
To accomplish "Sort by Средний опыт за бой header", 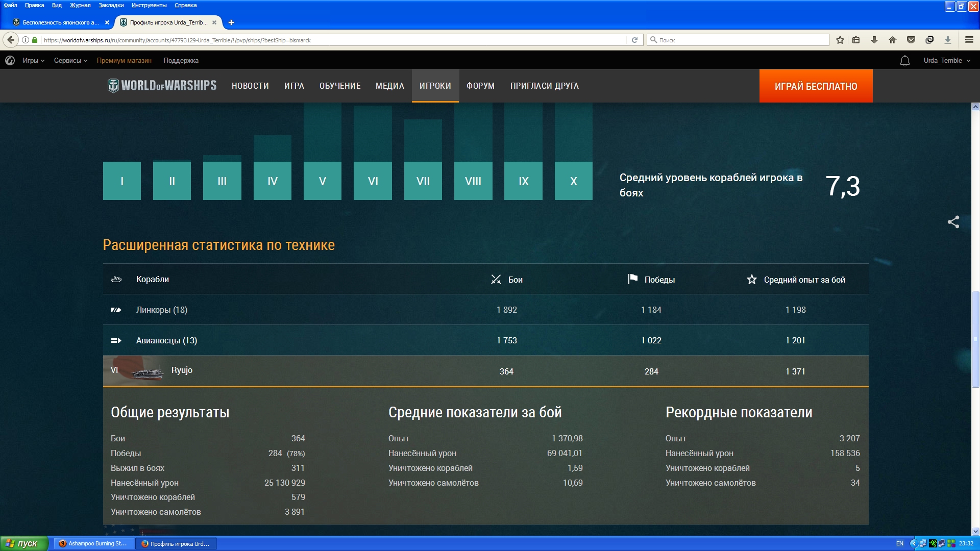I will point(796,280).
